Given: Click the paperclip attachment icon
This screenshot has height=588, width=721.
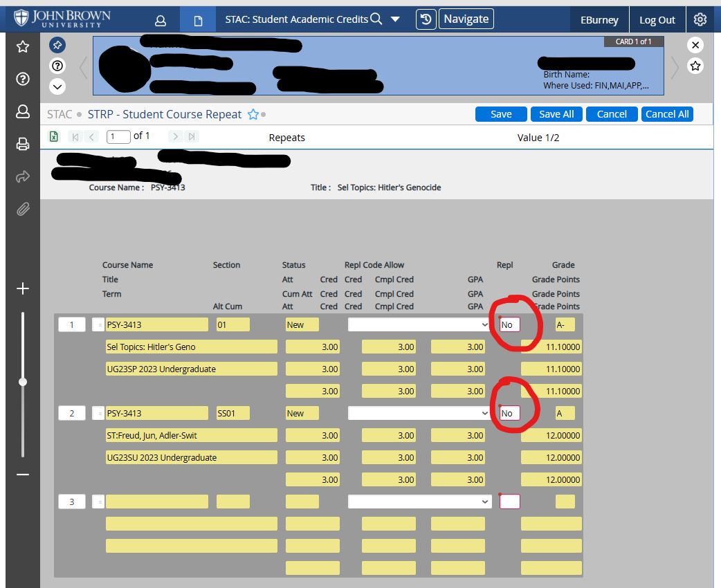Looking at the screenshot, I should coord(23,209).
